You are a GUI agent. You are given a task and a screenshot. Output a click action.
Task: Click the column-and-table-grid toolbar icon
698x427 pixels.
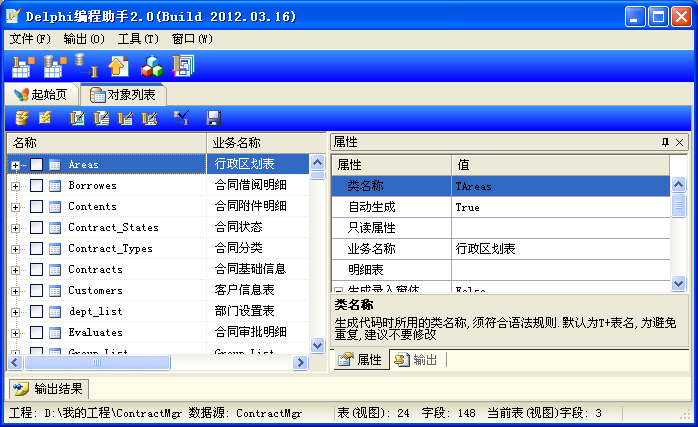[x=22, y=67]
